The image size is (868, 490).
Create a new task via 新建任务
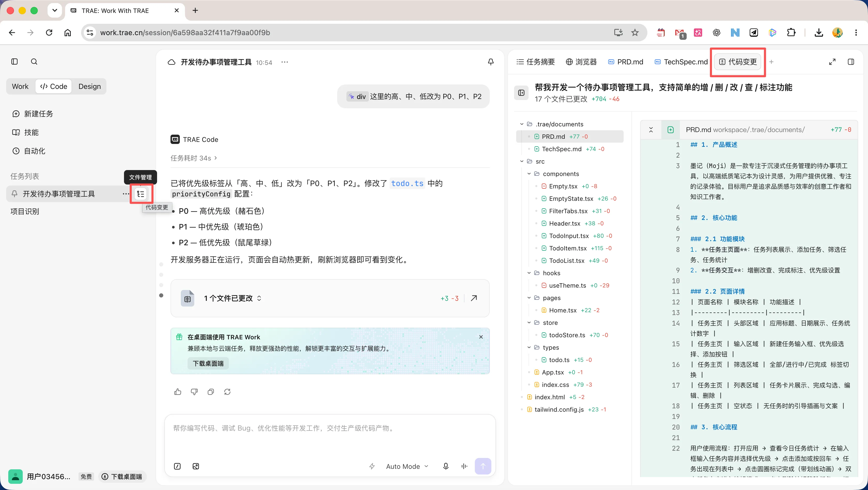coord(33,114)
